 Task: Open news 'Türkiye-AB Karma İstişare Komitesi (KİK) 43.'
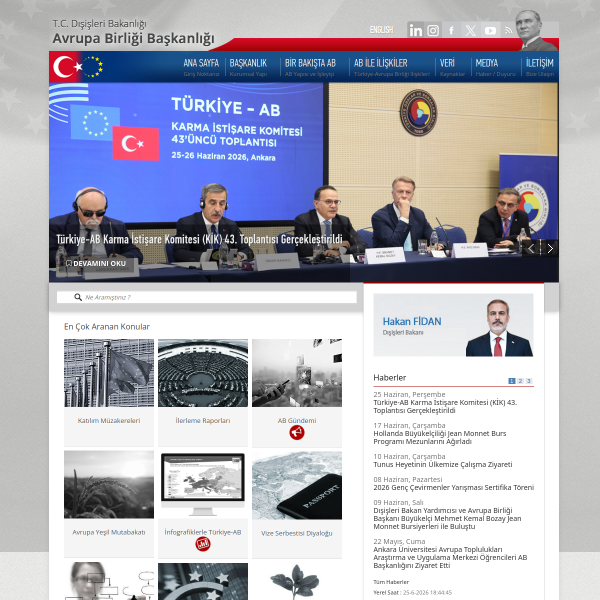coord(445,406)
